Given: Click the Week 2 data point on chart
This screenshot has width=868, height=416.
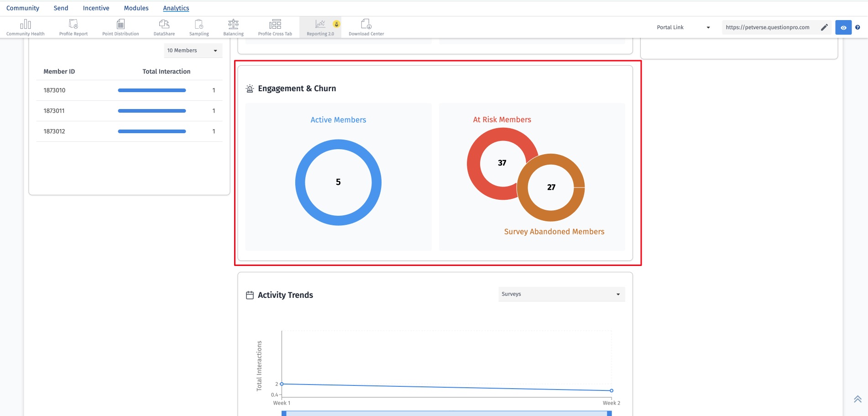Looking at the screenshot, I should 612,390.
